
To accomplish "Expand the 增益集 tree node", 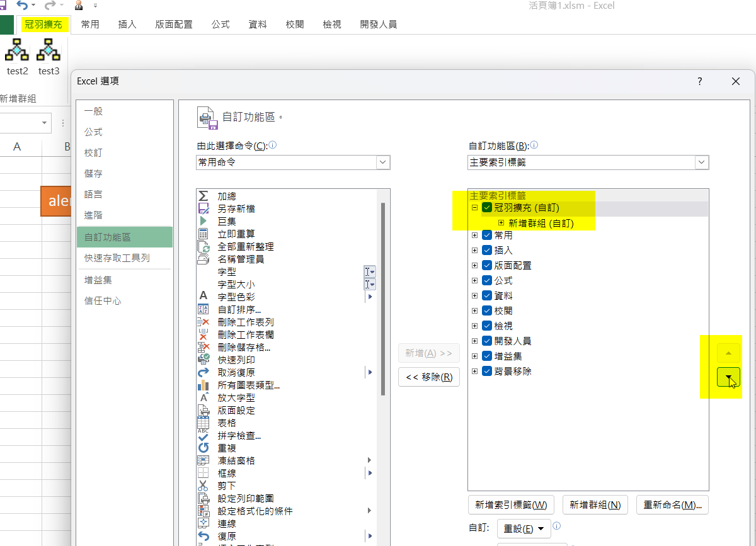I will click(475, 356).
